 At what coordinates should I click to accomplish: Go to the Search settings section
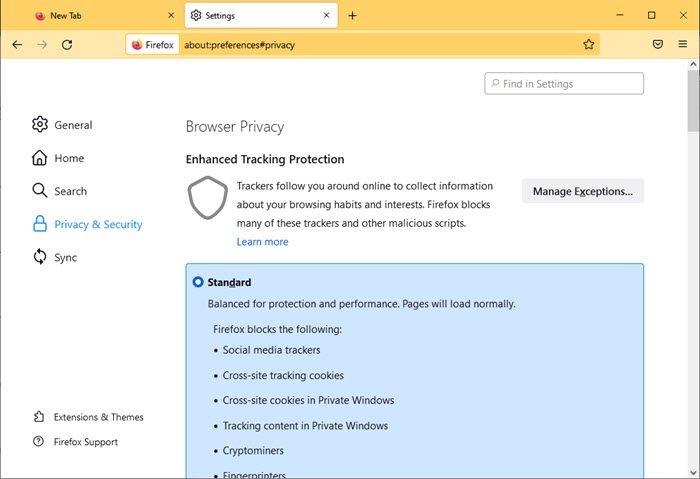coord(70,191)
